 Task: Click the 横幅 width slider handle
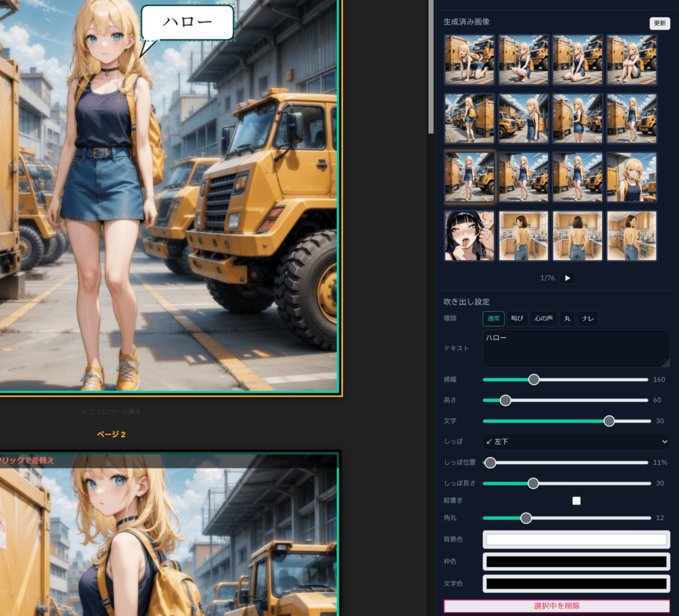tap(534, 380)
